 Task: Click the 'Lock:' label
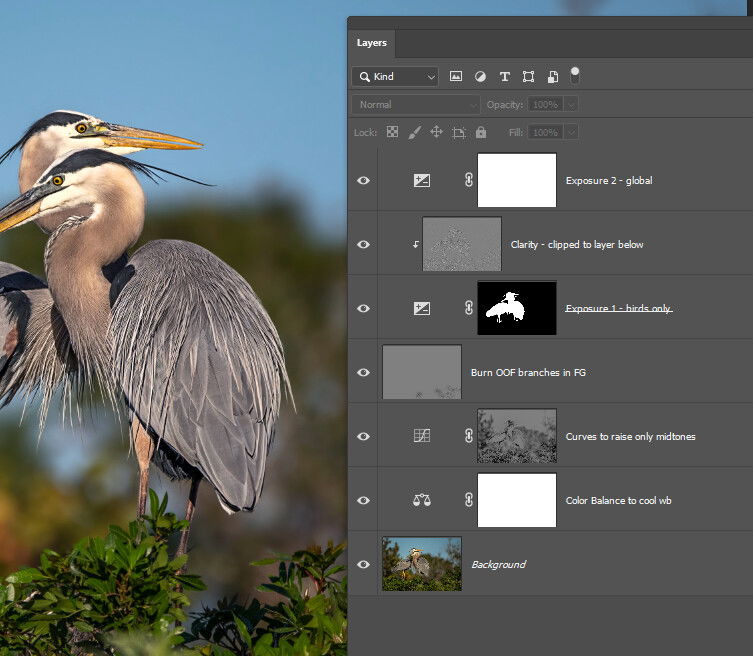[x=365, y=133]
